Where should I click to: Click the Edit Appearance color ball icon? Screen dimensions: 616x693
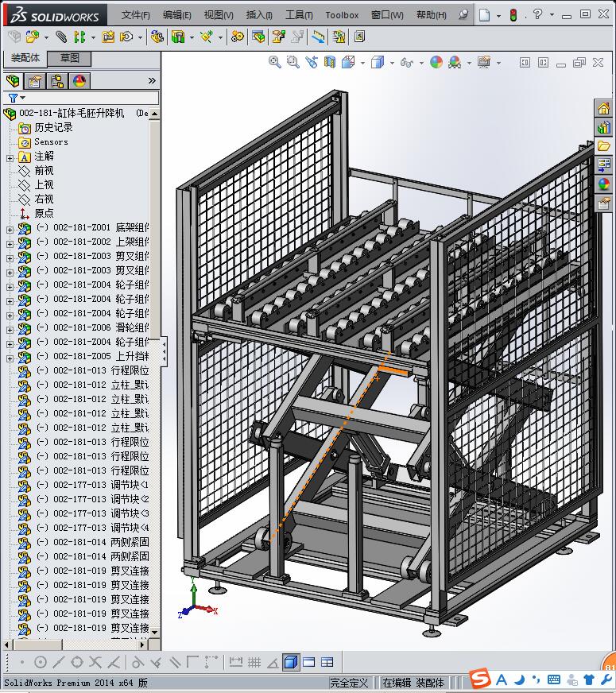[x=436, y=62]
